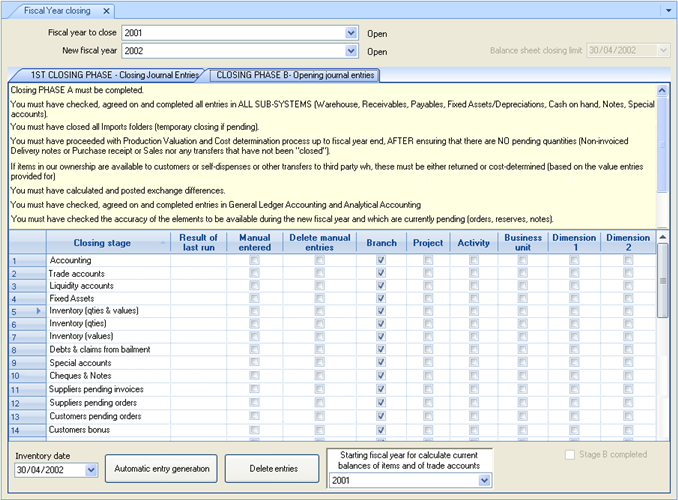Open the New fiscal year dropdown

351,51
